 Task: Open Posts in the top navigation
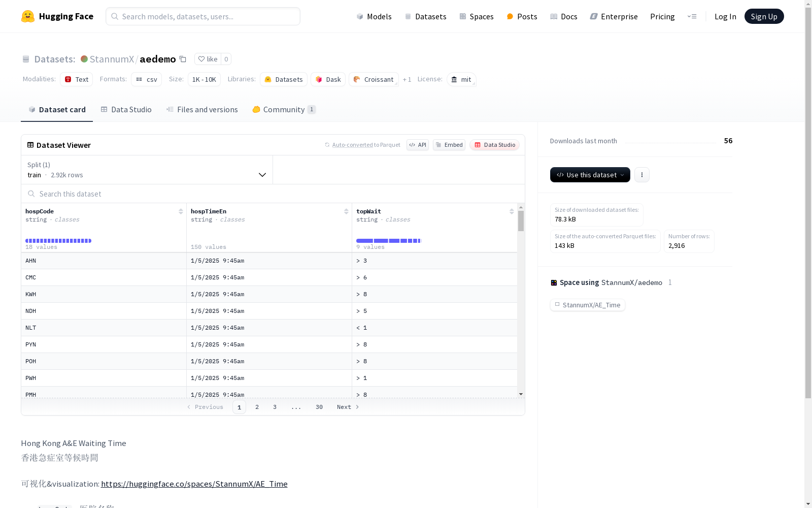tap(522, 16)
